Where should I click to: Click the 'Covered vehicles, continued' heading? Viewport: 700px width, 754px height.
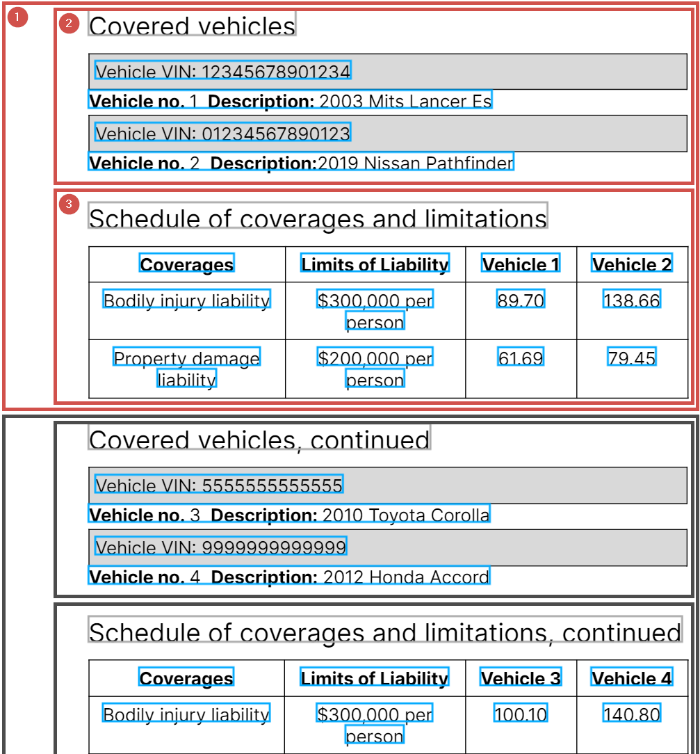(x=259, y=437)
